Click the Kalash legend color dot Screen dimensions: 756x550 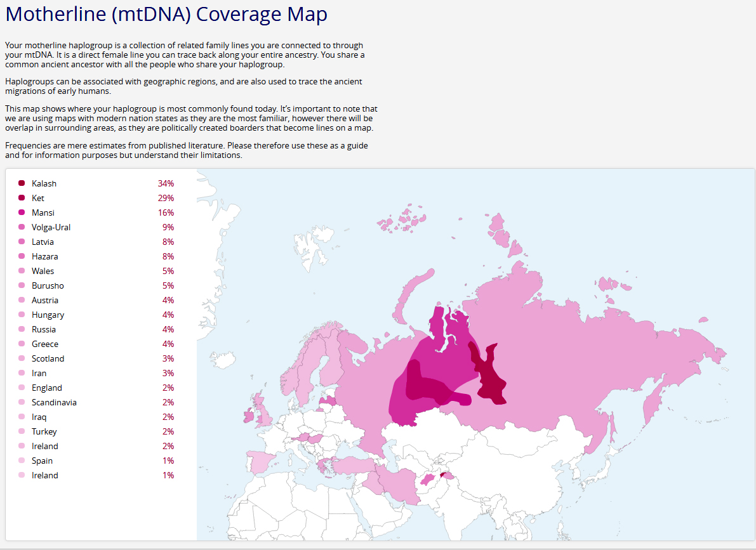[x=22, y=183]
